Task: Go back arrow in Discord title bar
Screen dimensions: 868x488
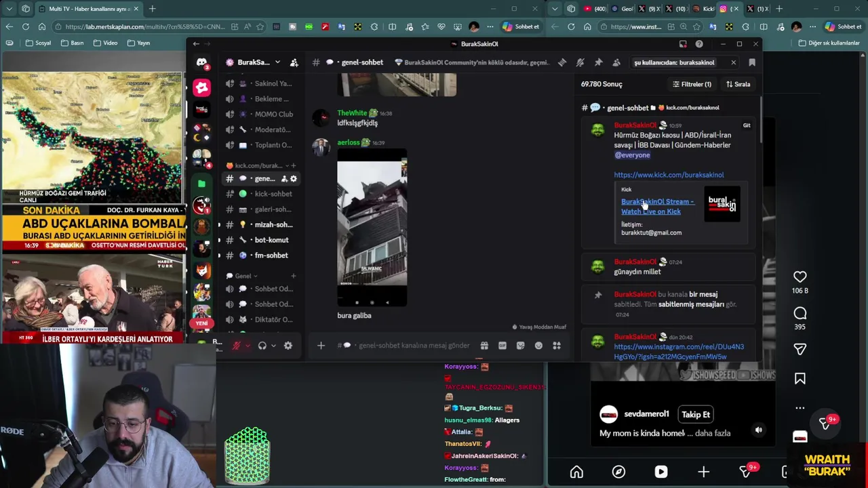Action: (196, 44)
